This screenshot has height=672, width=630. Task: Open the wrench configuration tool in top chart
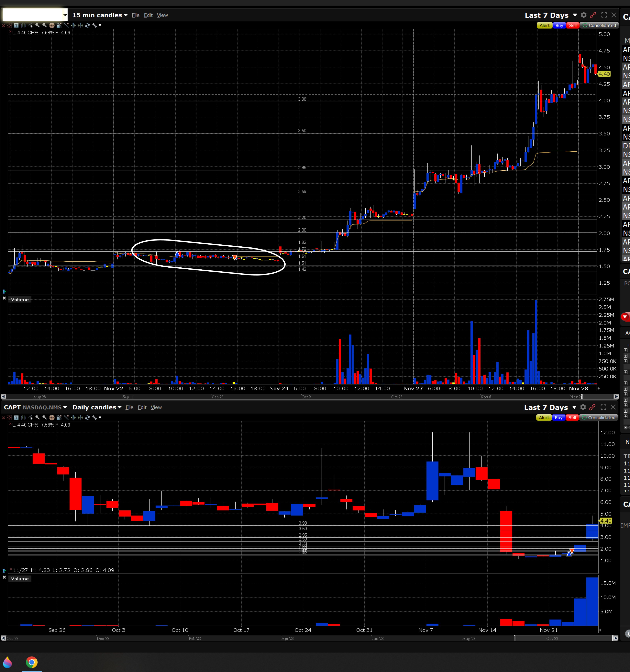coord(95,25)
